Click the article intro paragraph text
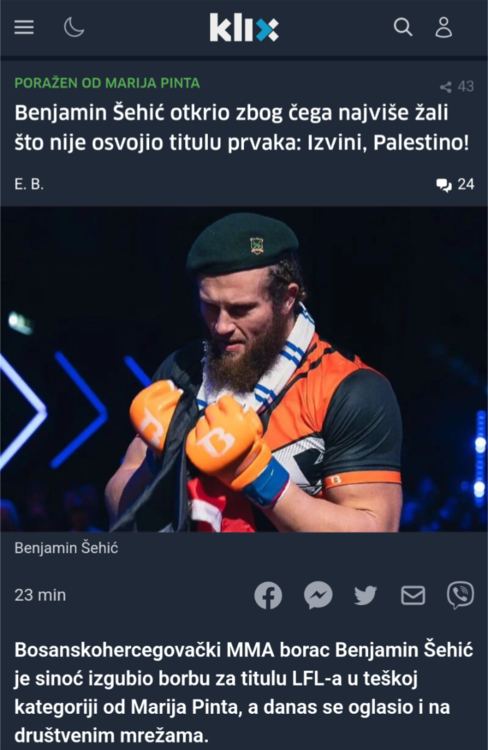 pos(244,693)
